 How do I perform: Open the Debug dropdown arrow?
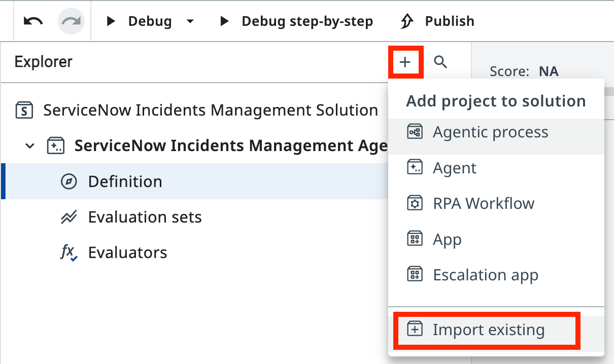click(190, 22)
